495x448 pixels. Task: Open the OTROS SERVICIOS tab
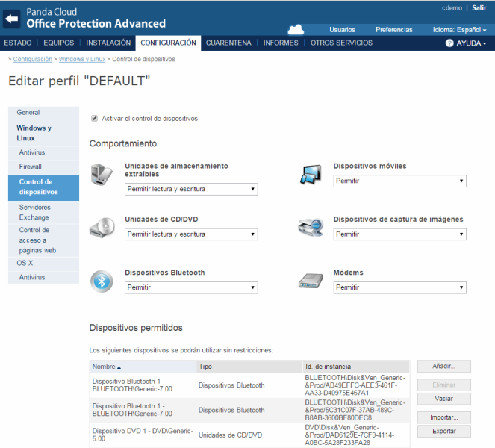pyautogui.click(x=341, y=43)
